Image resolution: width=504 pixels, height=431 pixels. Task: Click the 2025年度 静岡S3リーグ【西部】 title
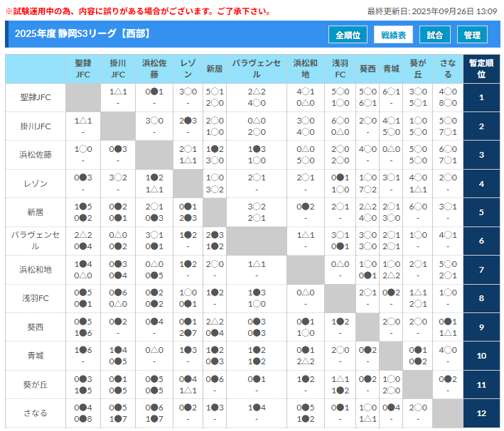pos(82,34)
